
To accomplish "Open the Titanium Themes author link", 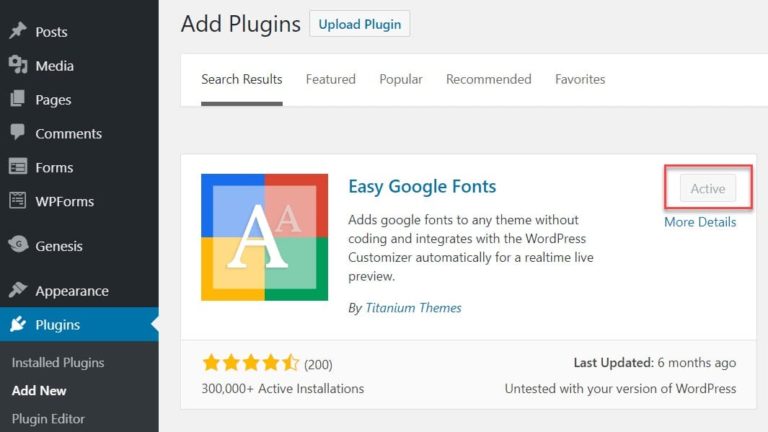I will 413,308.
